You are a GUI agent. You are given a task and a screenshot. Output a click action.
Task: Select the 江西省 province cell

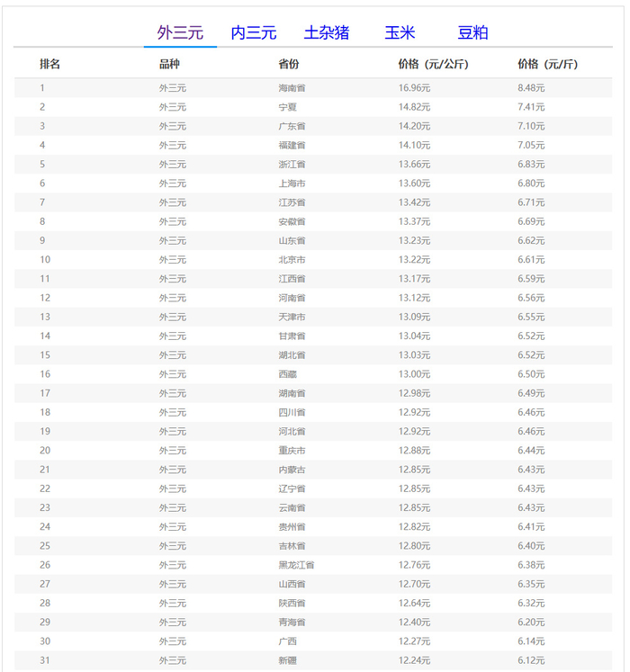292,279
